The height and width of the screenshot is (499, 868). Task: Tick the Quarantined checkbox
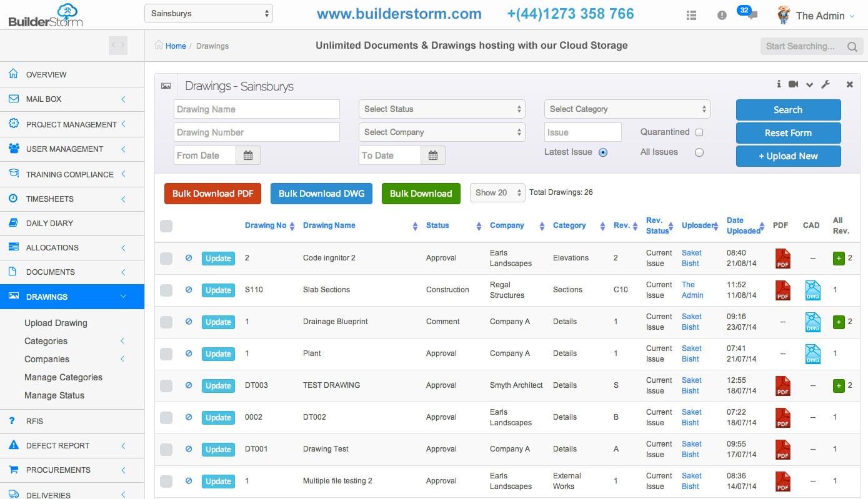point(699,132)
